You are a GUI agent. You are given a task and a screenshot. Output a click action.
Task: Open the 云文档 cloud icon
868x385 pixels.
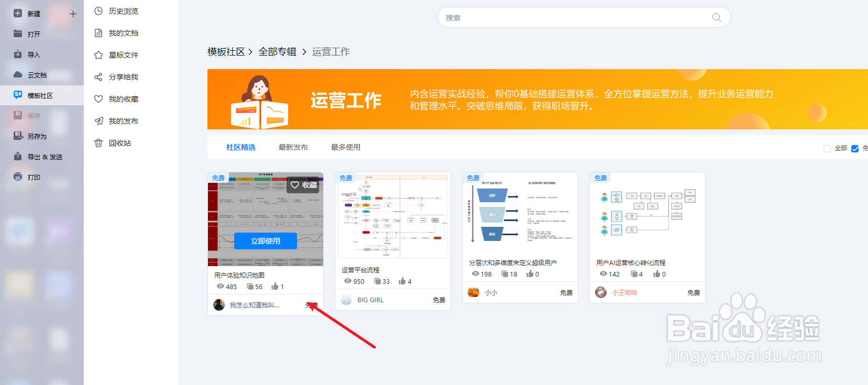coord(18,74)
